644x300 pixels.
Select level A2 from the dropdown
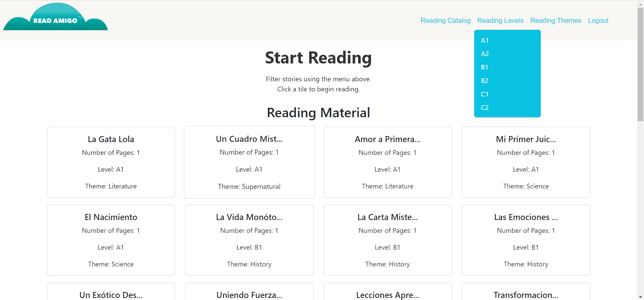point(485,54)
